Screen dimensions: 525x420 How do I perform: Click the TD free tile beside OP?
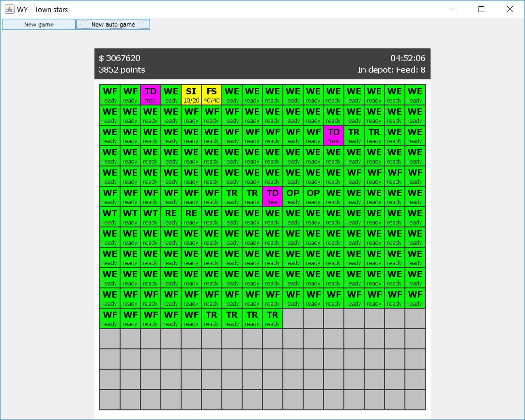point(273,196)
